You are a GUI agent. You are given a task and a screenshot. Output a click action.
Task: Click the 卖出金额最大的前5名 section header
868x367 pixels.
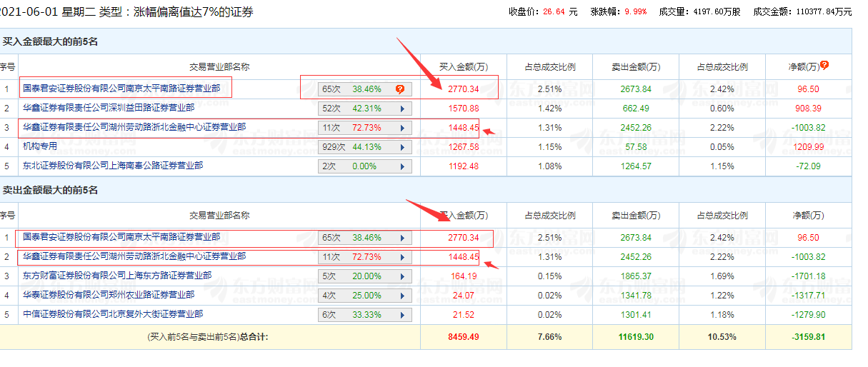(x=51, y=191)
